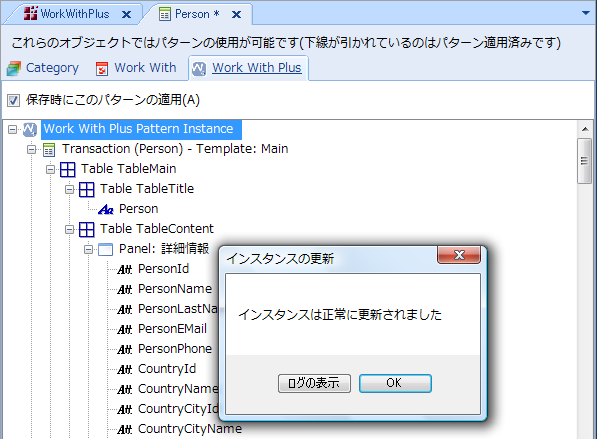The width and height of the screenshot is (597, 439).
Task: Click the Table TableMain grid icon
Action: tap(68, 169)
